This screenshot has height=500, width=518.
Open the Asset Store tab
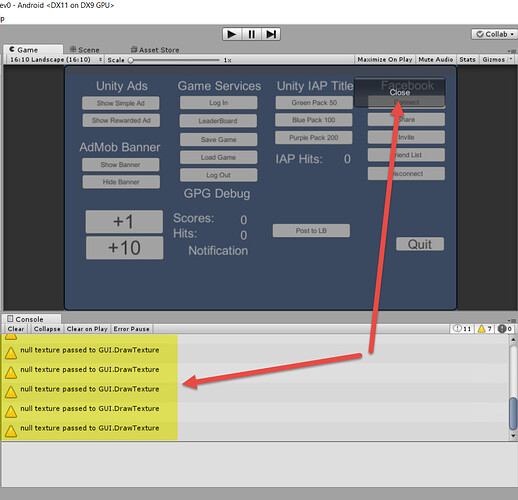coord(155,50)
